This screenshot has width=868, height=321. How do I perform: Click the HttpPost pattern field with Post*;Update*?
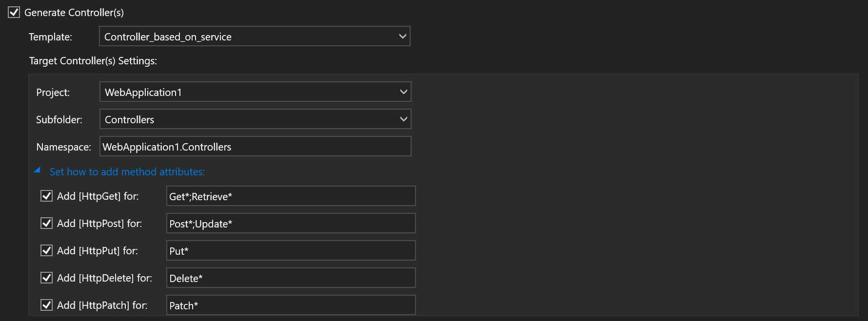[291, 224]
